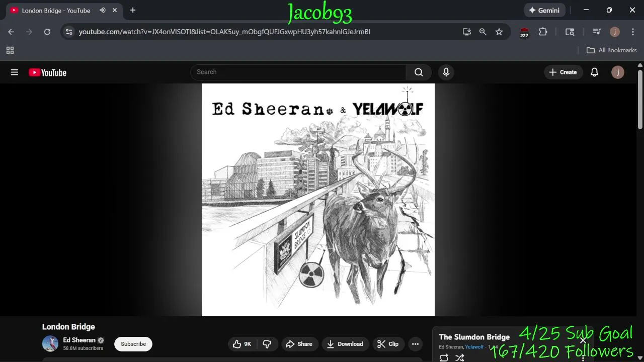Open more actions ellipsis under video
This screenshot has width=644, height=362.
(x=415, y=344)
